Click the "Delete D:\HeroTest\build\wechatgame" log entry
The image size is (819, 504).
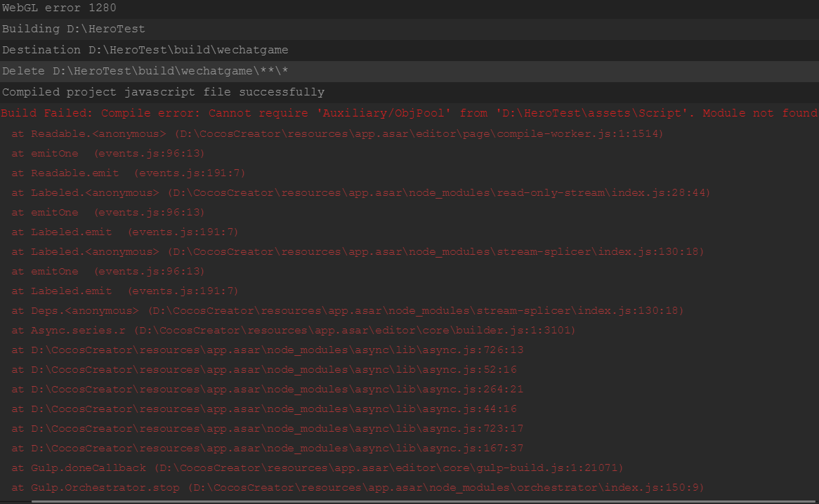(x=145, y=71)
